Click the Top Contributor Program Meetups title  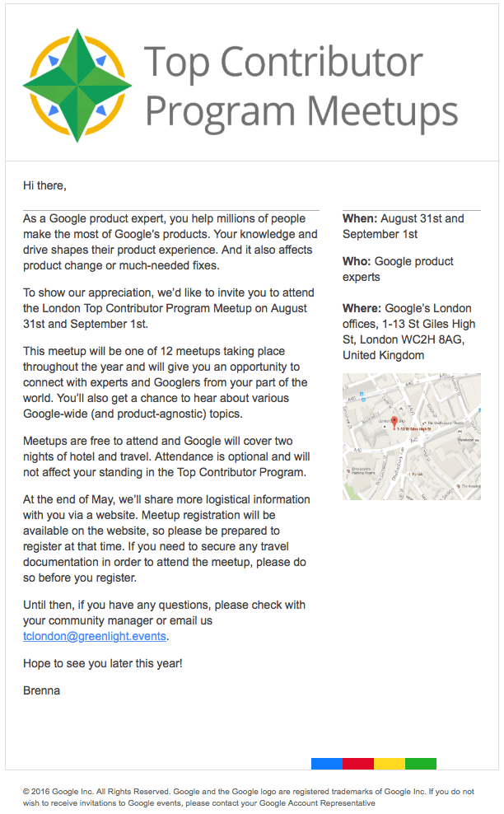(x=301, y=86)
